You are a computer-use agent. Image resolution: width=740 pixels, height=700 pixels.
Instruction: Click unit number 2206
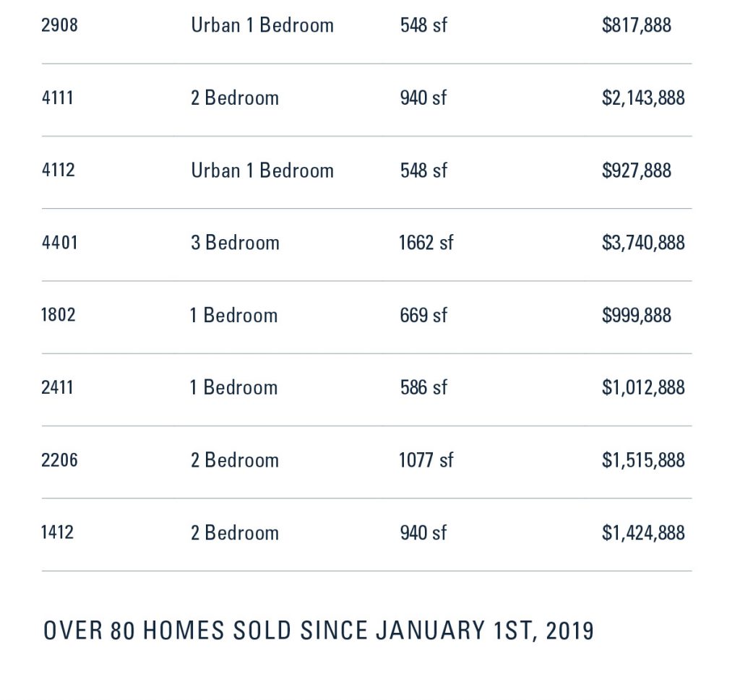coord(59,460)
